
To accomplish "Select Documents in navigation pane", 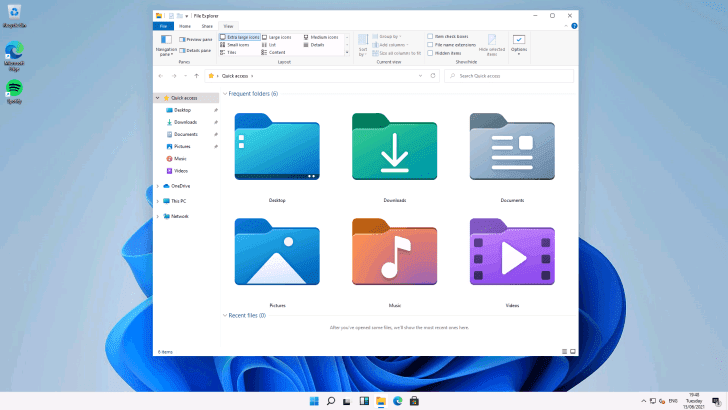I will pyautogui.click(x=185, y=134).
